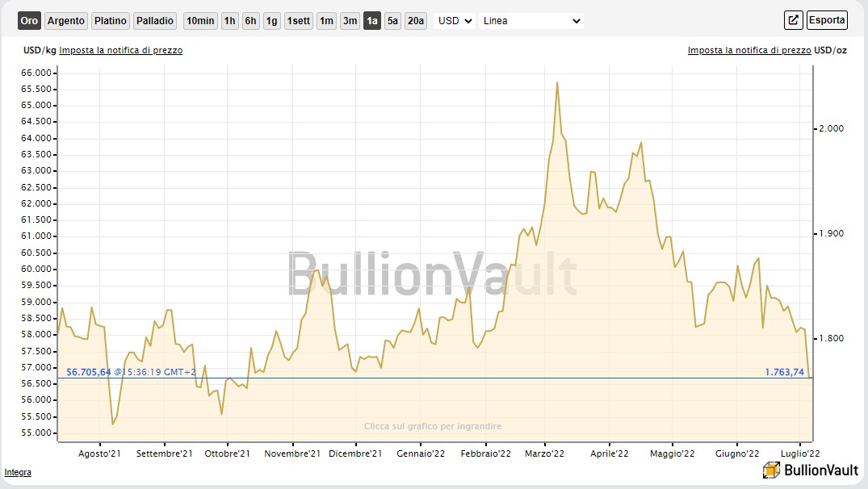Click the Maggio'22 x-axis label
Screen dimensions: 868x489
(672, 453)
